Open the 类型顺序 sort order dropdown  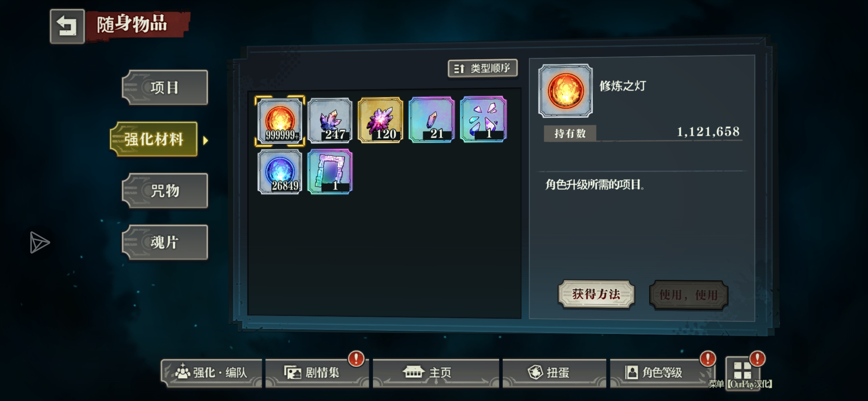tap(483, 68)
